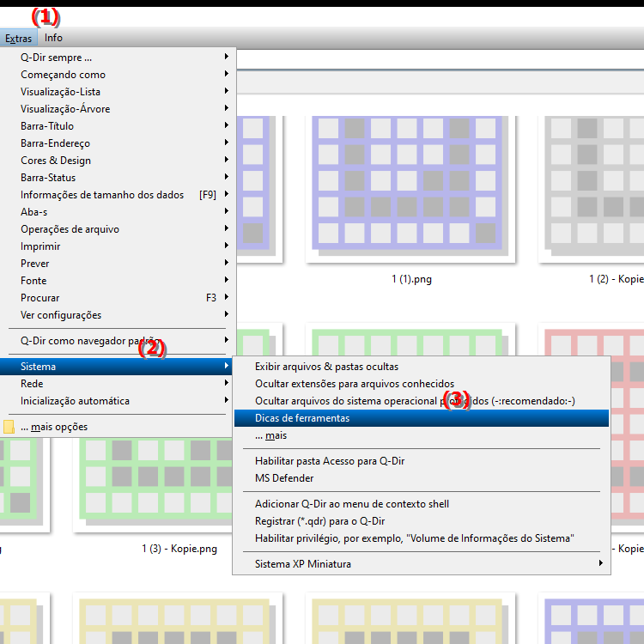Select the Barra-Status menu entry
Screen dimensions: 644x644
click(x=118, y=178)
